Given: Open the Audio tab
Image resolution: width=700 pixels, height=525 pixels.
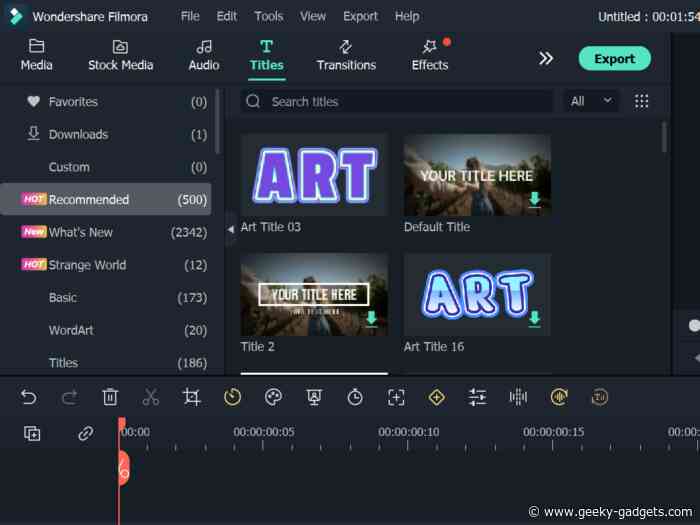Looking at the screenshot, I should click(x=204, y=55).
